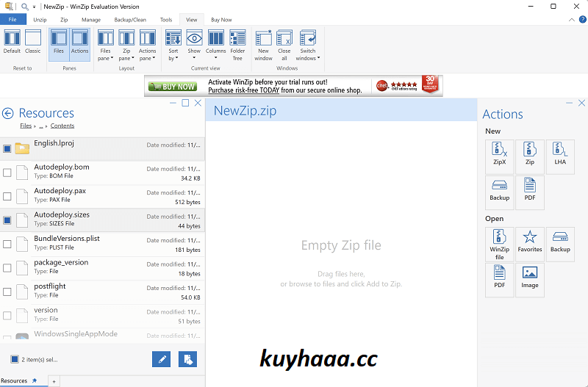Open the Columns dropdown

click(215, 45)
